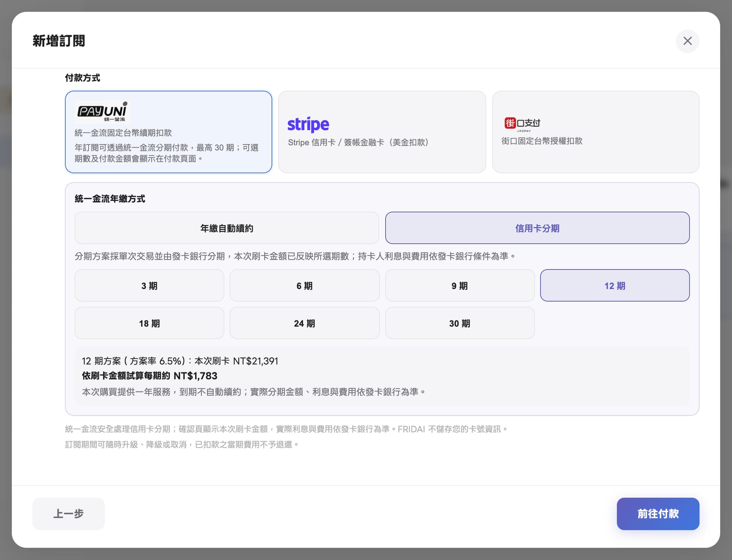Click the Stripe logo

(x=308, y=124)
